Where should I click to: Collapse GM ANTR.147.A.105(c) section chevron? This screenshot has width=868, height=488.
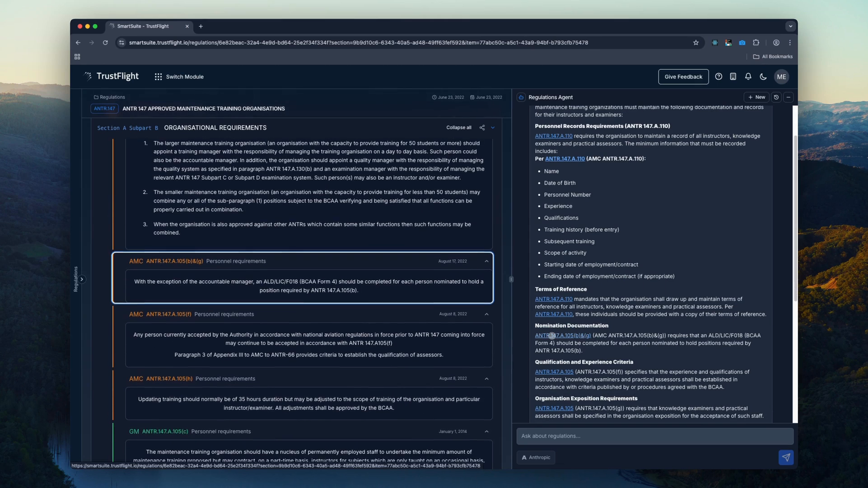coord(486,432)
